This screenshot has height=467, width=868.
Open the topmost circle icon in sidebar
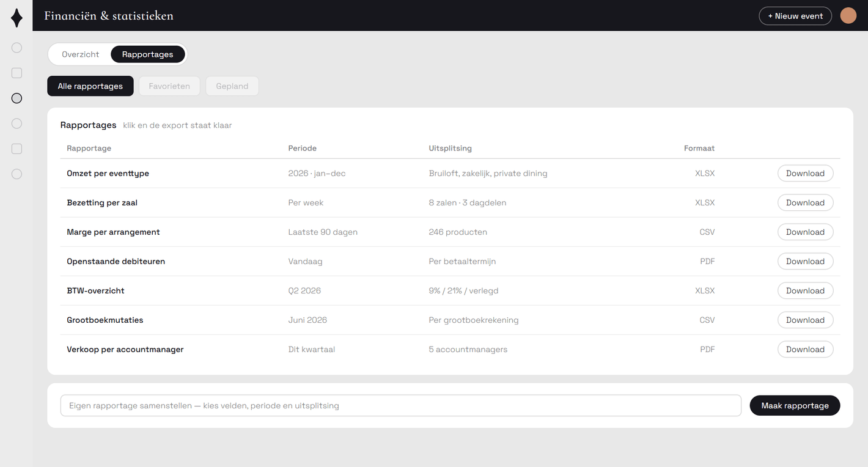(x=17, y=48)
